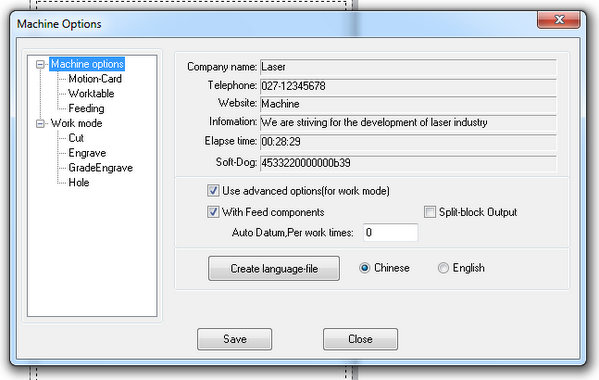Focus the Auto Datum work times field
This screenshot has height=380, width=599.
[x=390, y=233]
